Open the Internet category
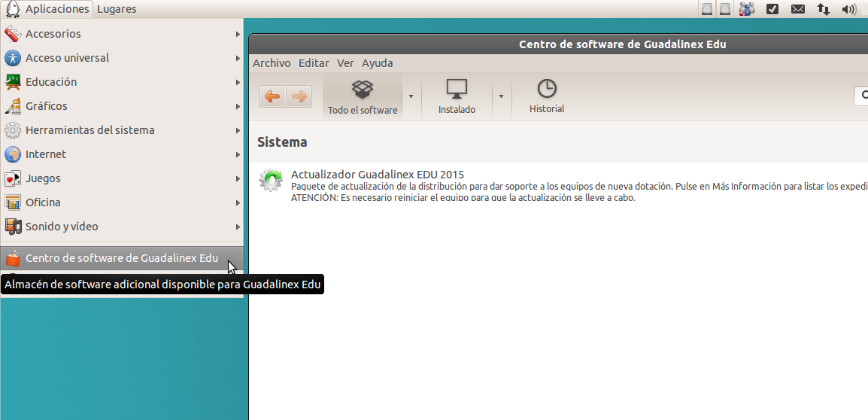This screenshot has height=420, width=868. click(122, 154)
